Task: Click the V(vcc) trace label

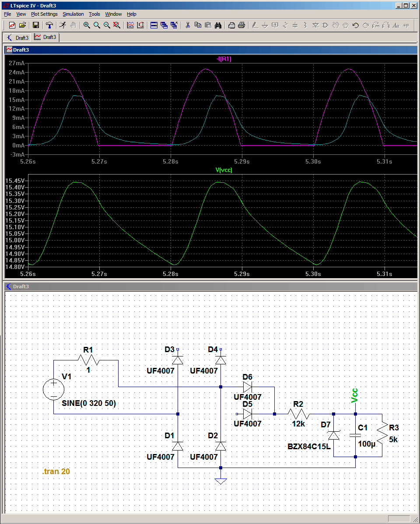Action: click(224, 170)
